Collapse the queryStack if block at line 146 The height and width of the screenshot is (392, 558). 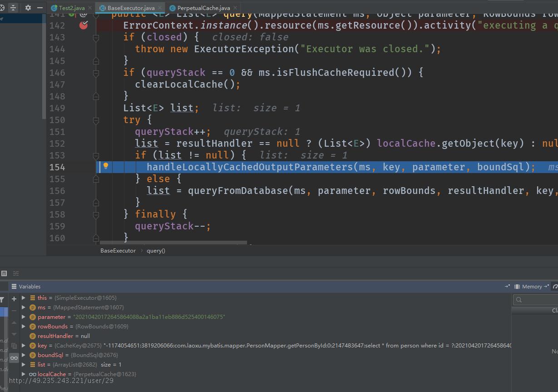click(96, 73)
